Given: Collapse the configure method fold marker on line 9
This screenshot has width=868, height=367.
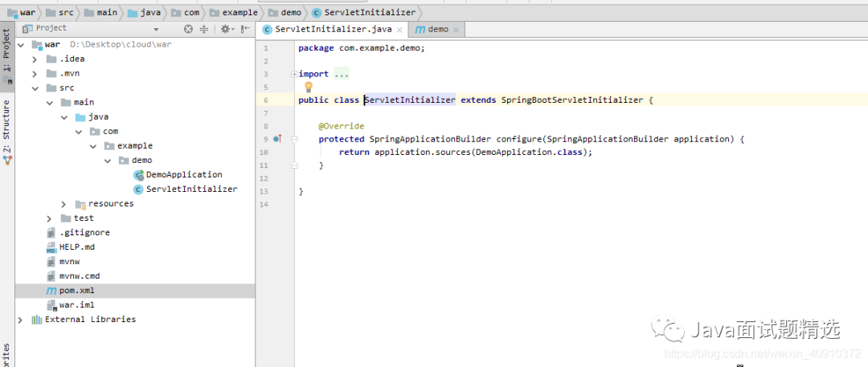Looking at the screenshot, I should (x=294, y=139).
